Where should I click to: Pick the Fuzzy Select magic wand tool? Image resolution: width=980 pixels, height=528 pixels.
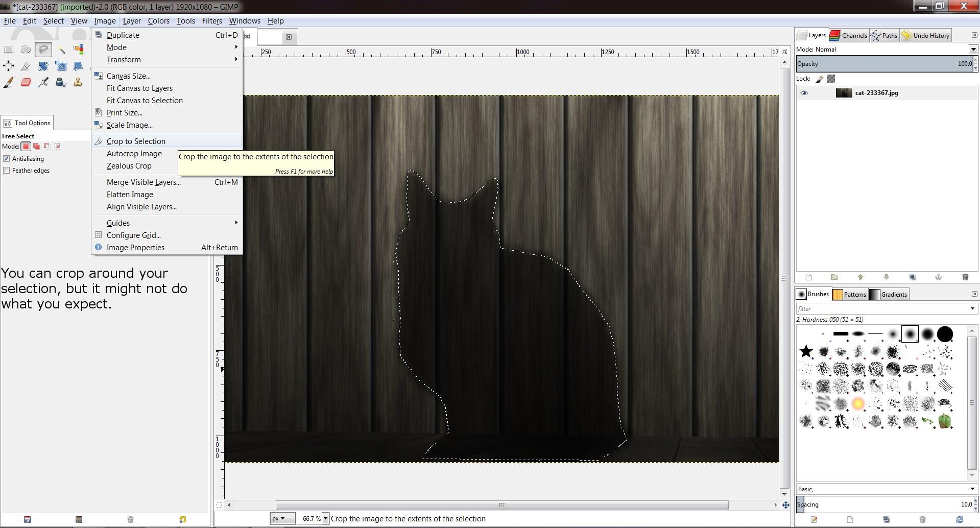[61, 50]
